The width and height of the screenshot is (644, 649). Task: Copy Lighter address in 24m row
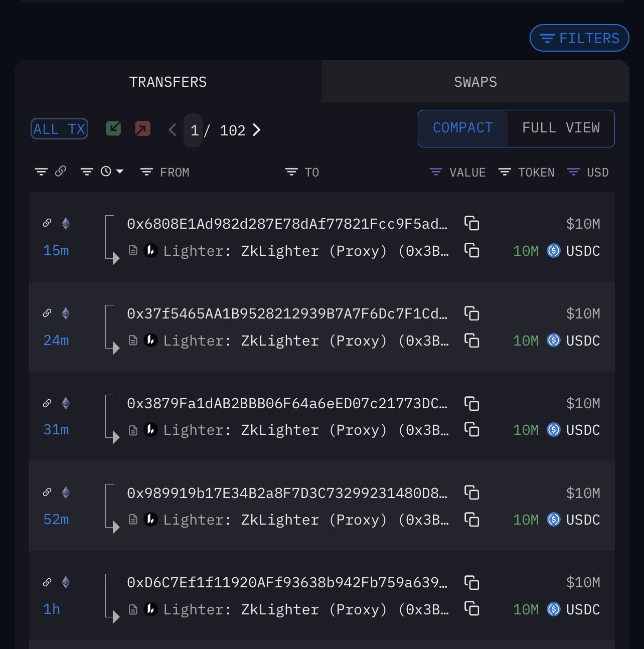click(471, 341)
